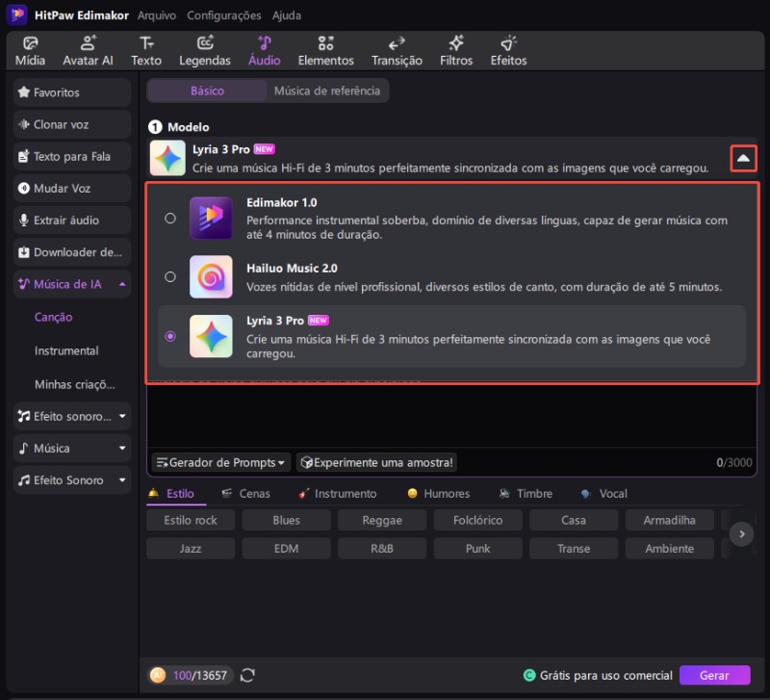Screen dimensions: 770x700
Task: Open the Filtros panel
Action: pyautogui.click(x=456, y=51)
